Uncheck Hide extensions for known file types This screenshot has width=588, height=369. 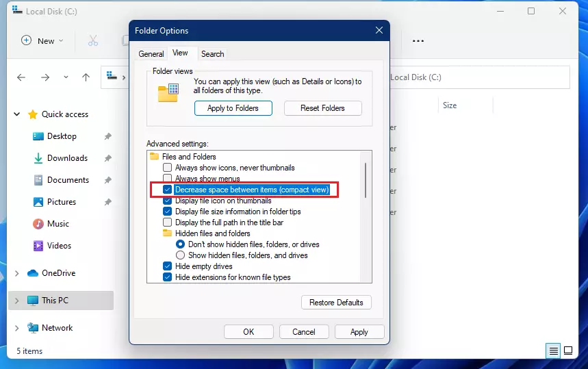(168, 277)
